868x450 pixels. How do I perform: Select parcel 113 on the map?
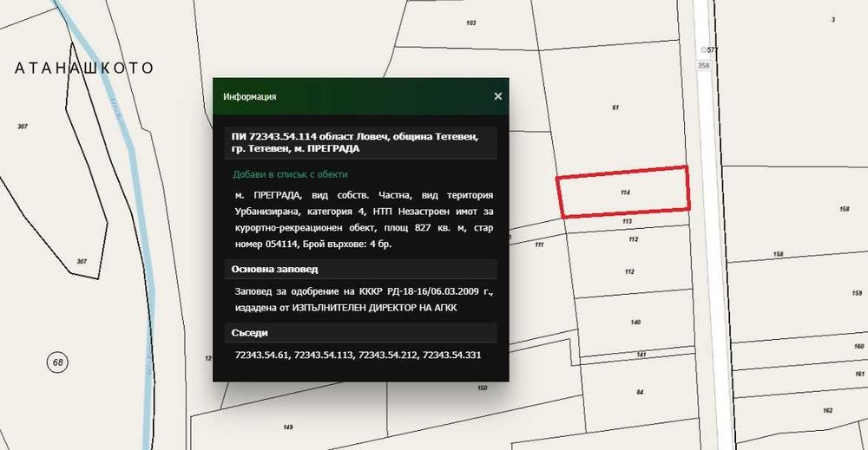627,221
